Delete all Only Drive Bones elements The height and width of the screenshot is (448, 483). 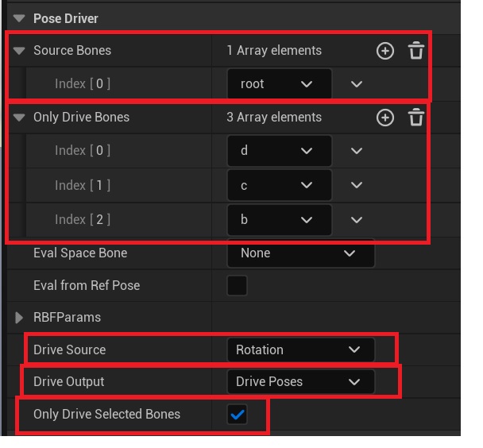[x=415, y=118]
